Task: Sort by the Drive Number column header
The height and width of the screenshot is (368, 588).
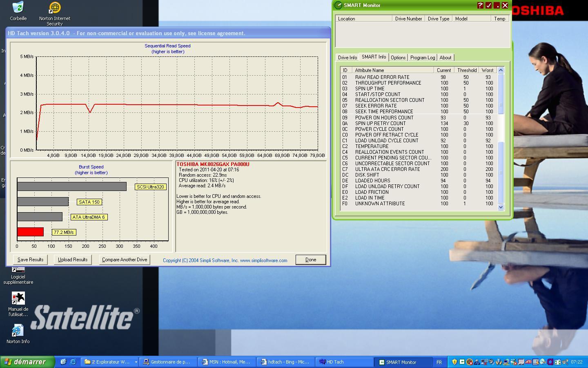Action: tap(408, 19)
